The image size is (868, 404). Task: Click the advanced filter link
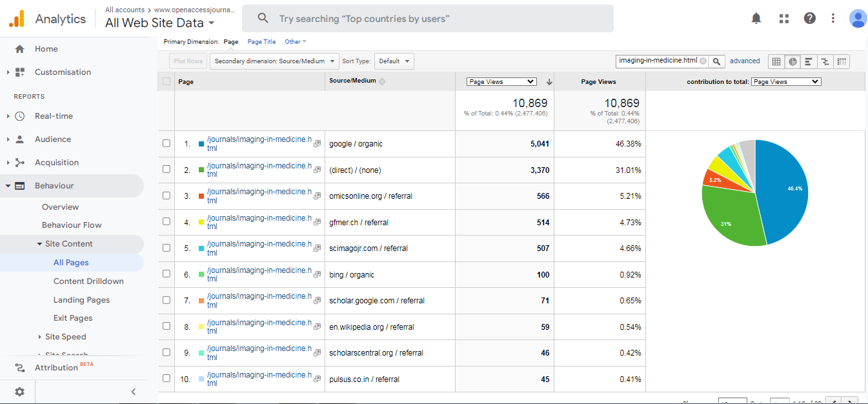coord(745,61)
